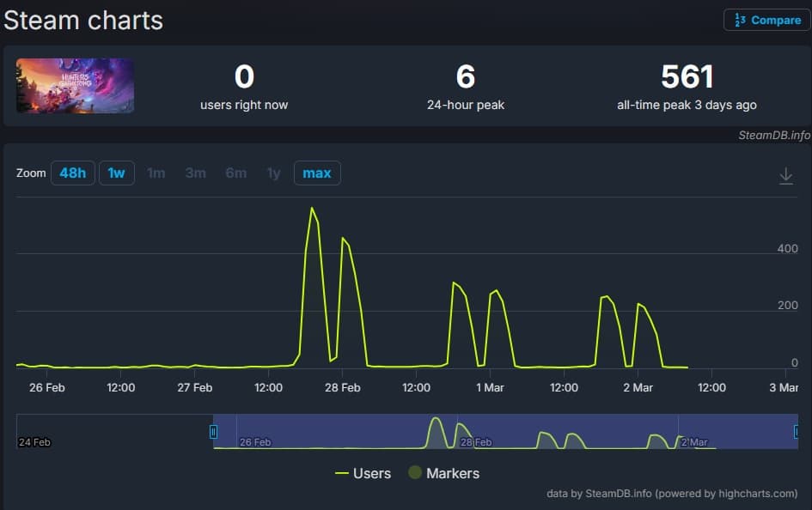The image size is (812, 510).
Task: Choose the 6m zoom option
Action: (235, 173)
